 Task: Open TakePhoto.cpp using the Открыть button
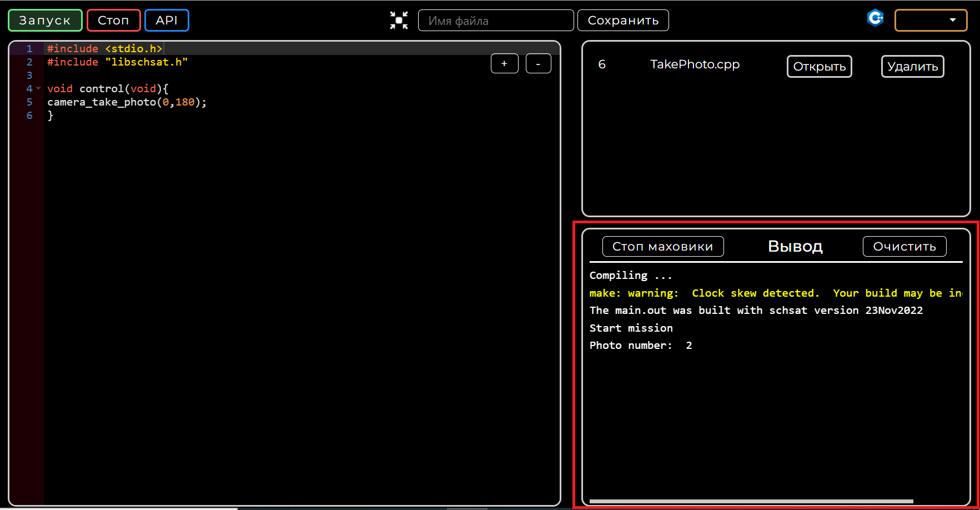click(x=819, y=66)
